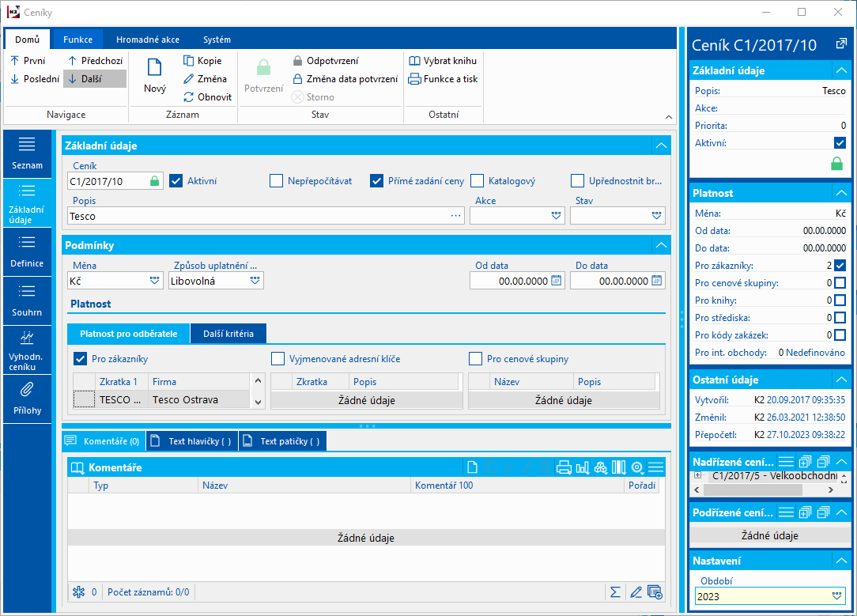857x616 pixels.
Task: Open the Text patičky tab
Action: (x=283, y=441)
